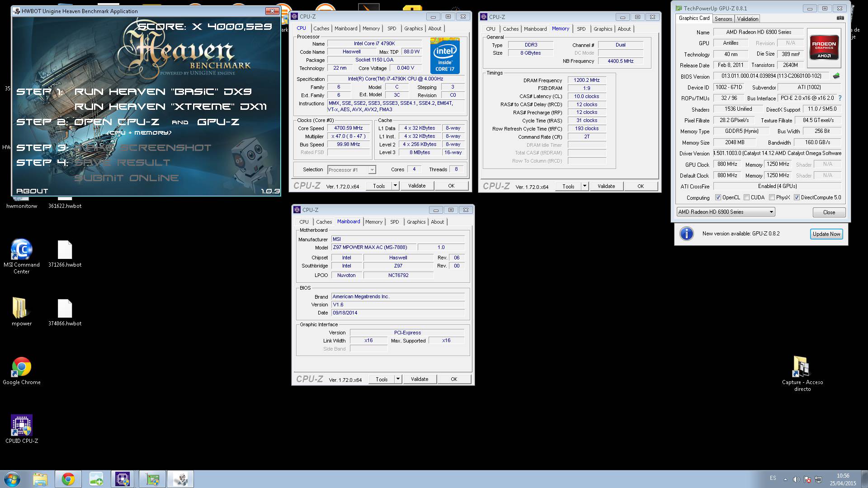Click Validate in Mainboard CPU-Z window
868x488 pixels.
tap(420, 379)
